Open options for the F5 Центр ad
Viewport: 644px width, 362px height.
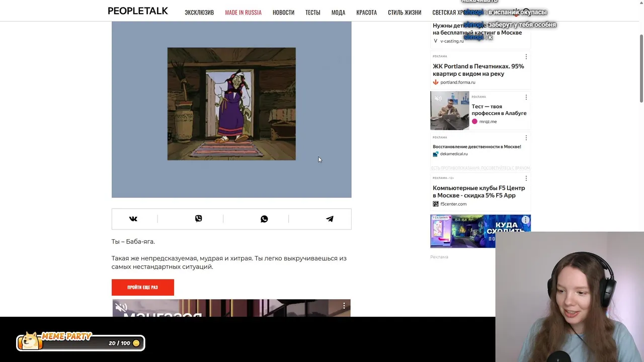[x=526, y=178]
